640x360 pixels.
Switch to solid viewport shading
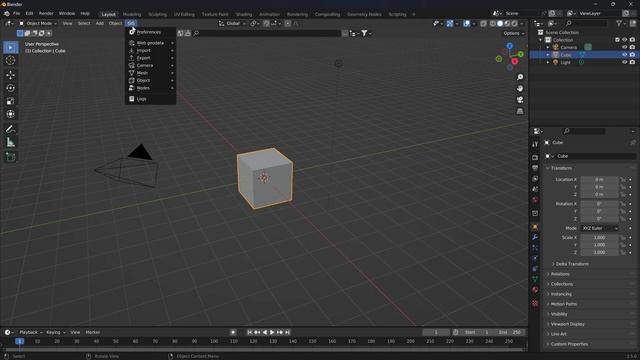pyautogui.click(x=500, y=24)
